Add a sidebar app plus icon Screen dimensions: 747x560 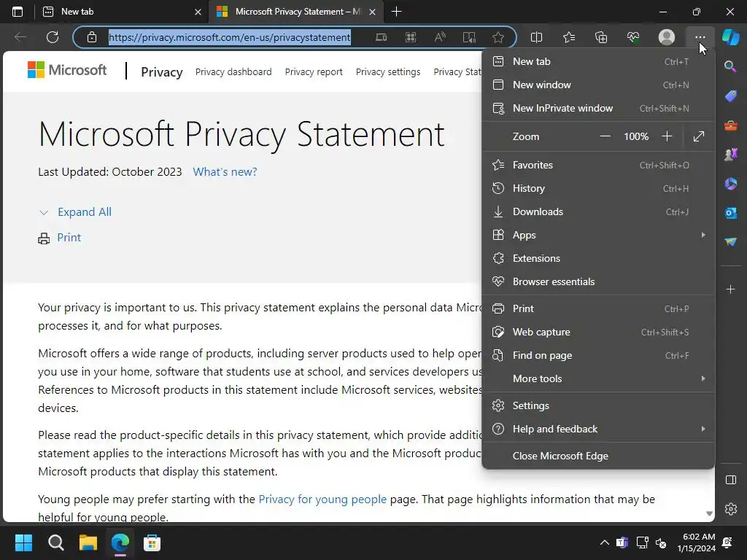pos(731,289)
